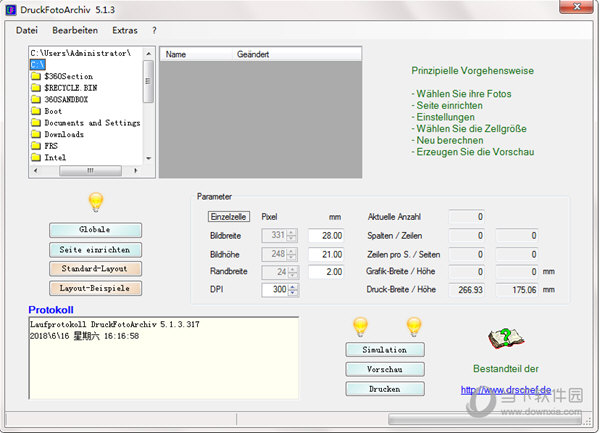Click the DruckFotoArchiv title bar app icon

[11, 9]
